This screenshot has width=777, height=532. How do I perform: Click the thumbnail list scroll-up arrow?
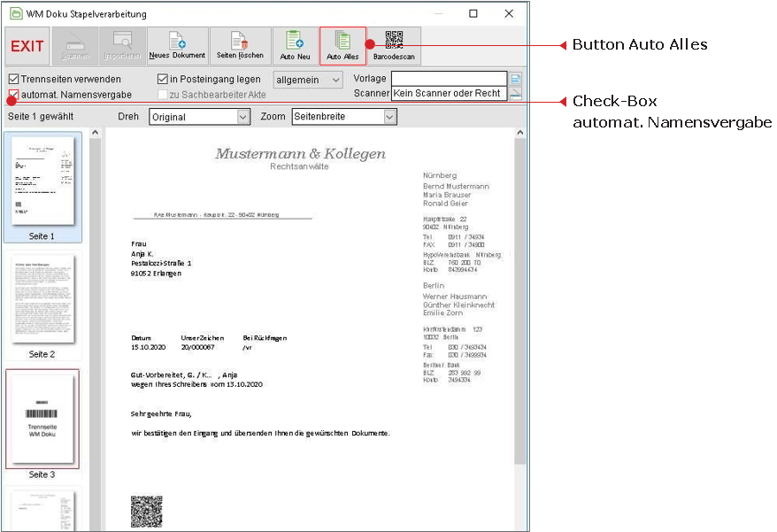pyautogui.click(x=96, y=133)
